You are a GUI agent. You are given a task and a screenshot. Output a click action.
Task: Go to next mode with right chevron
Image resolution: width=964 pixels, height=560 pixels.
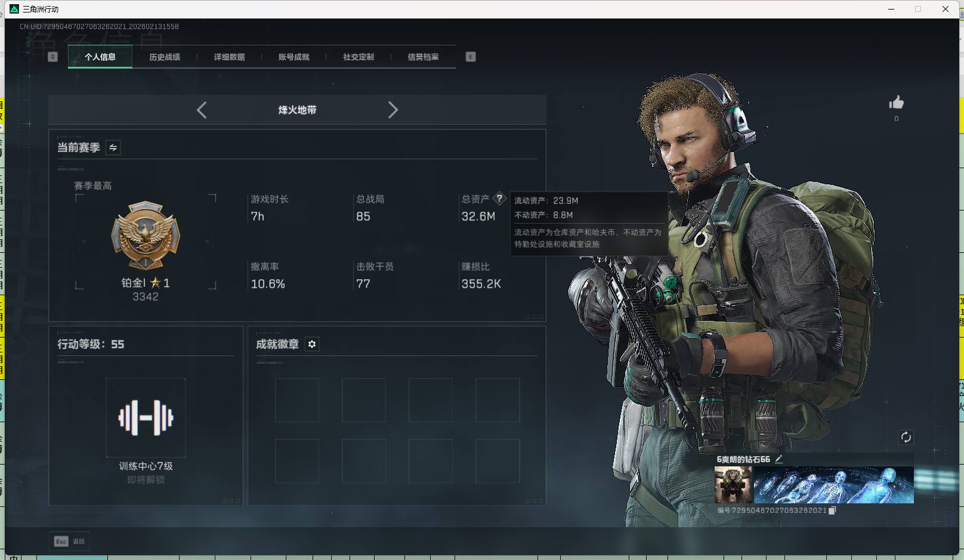(x=393, y=110)
